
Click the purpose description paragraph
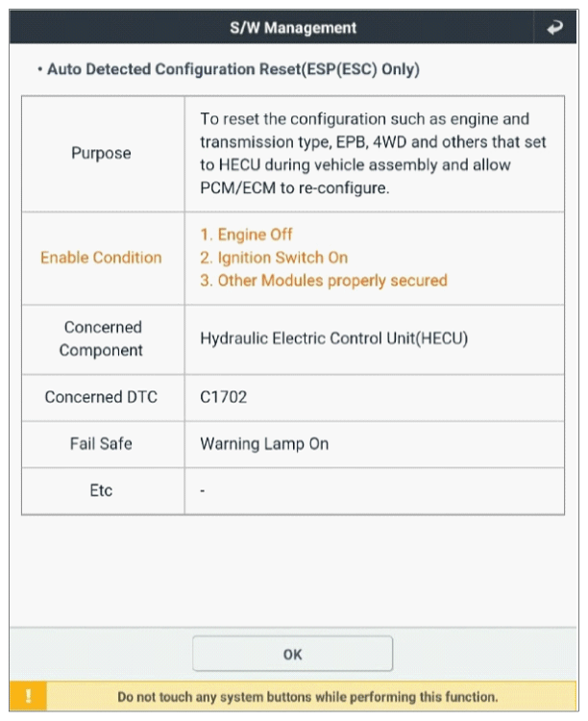373,154
